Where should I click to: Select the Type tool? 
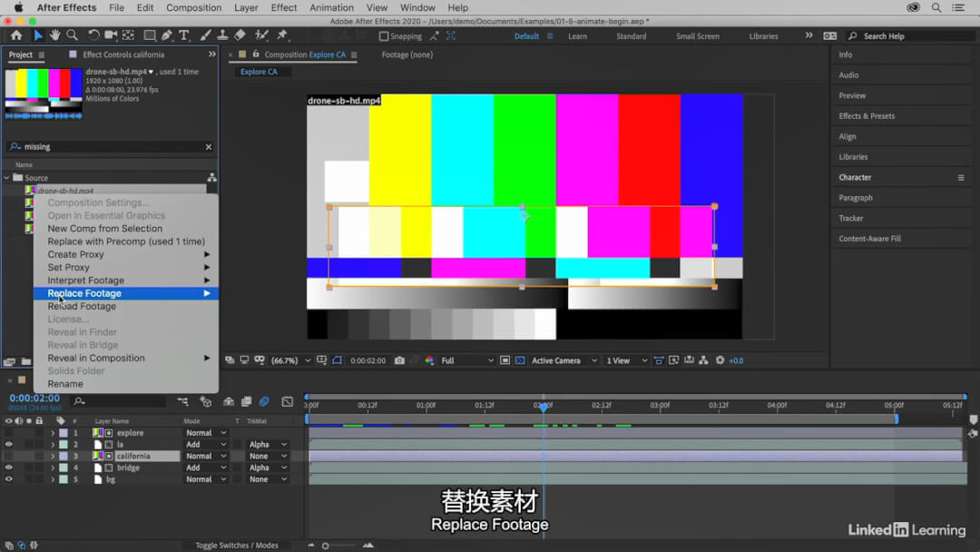click(x=184, y=35)
